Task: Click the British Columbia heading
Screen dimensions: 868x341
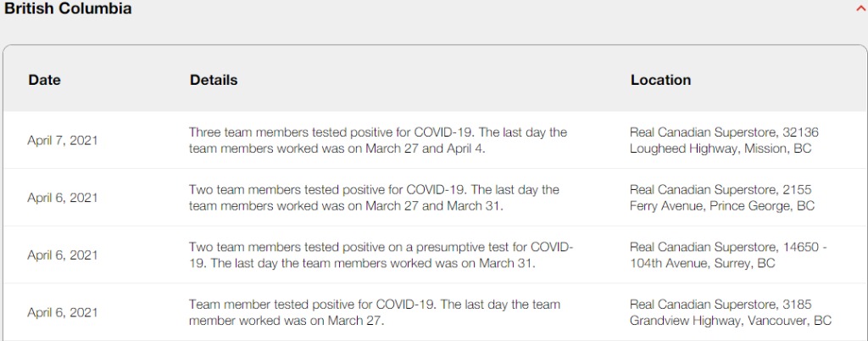Action: pos(68,8)
